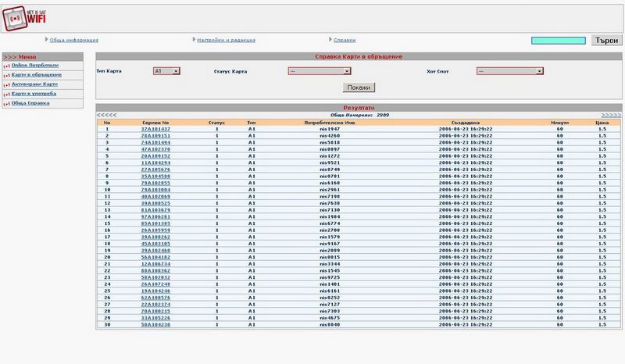Open the Тип Карта dropdown
The image size is (625, 364).
click(166, 71)
